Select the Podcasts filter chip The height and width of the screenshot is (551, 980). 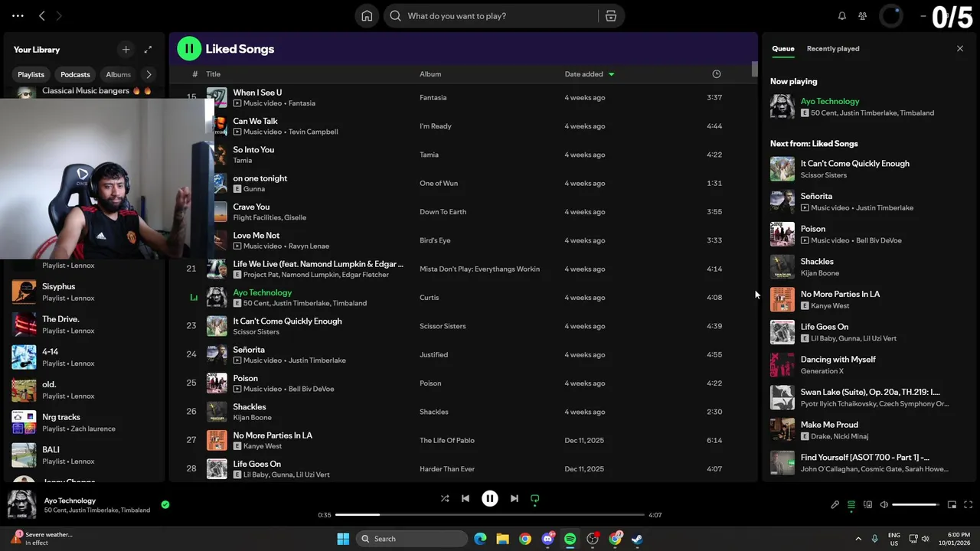point(75,74)
